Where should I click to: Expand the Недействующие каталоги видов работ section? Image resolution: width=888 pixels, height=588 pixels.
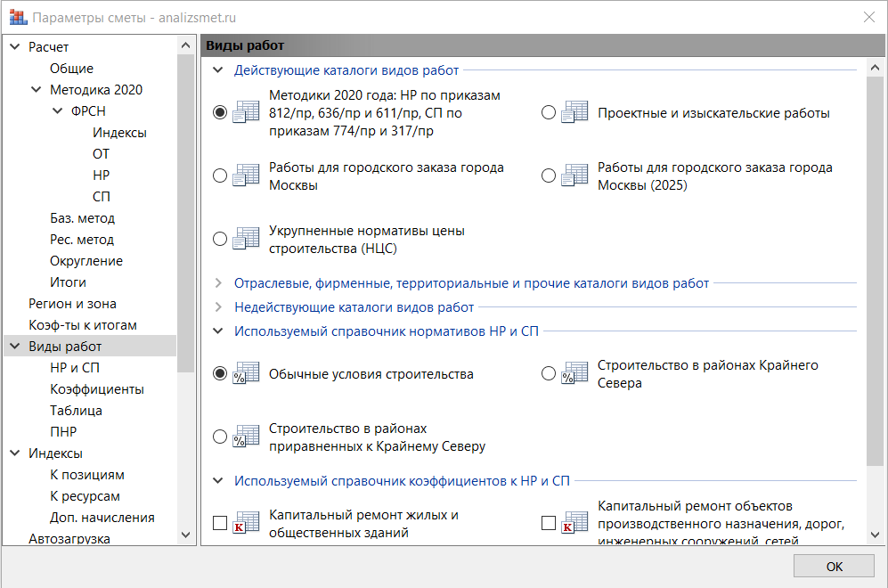(218, 307)
